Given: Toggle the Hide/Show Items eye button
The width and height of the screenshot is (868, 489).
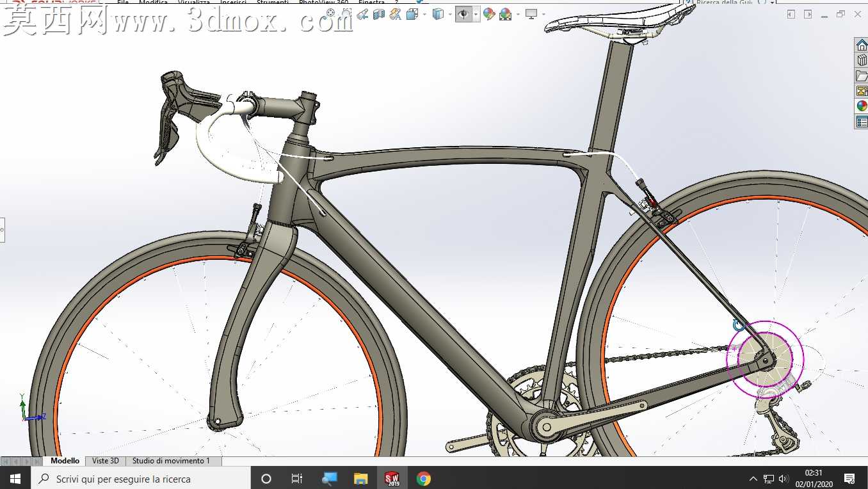Looking at the screenshot, I should tap(463, 14).
